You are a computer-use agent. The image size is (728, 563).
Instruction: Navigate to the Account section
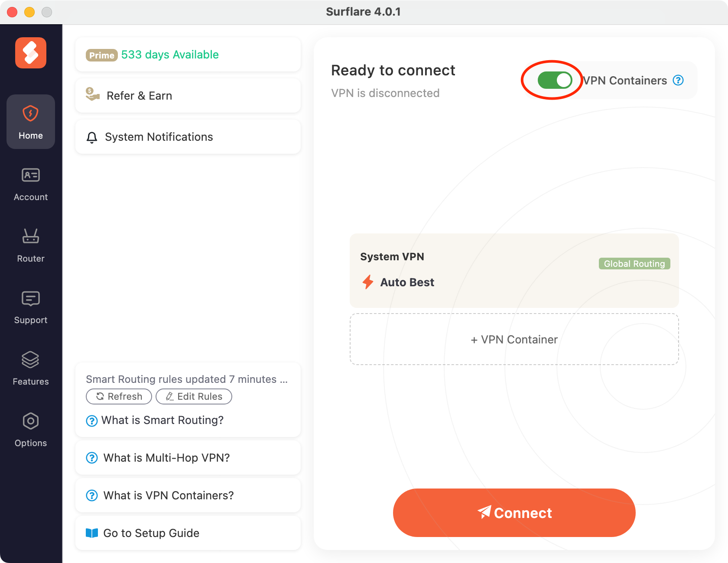(x=30, y=182)
